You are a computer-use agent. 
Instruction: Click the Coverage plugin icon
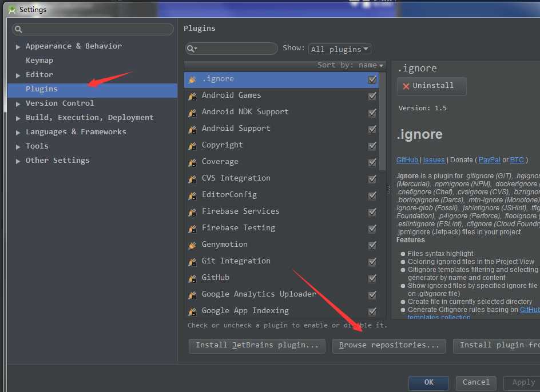click(192, 162)
